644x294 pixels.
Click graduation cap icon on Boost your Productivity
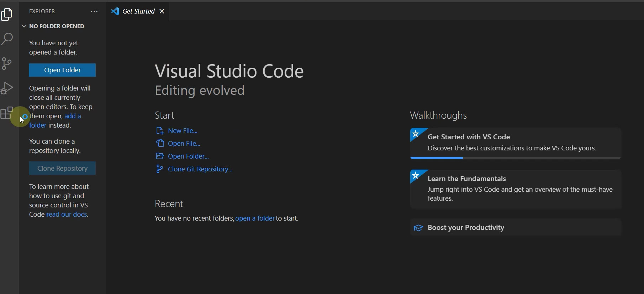pyautogui.click(x=418, y=228)
